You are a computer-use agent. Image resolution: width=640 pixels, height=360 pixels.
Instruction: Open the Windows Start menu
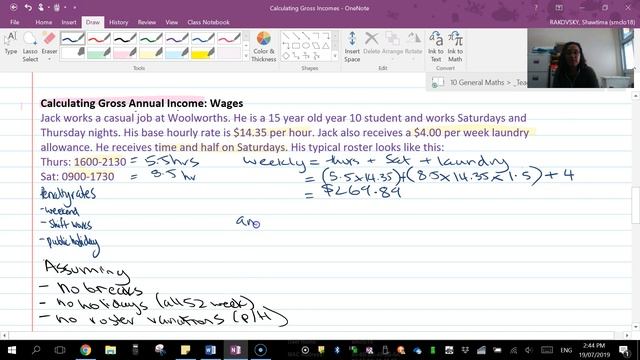(11, 350)
